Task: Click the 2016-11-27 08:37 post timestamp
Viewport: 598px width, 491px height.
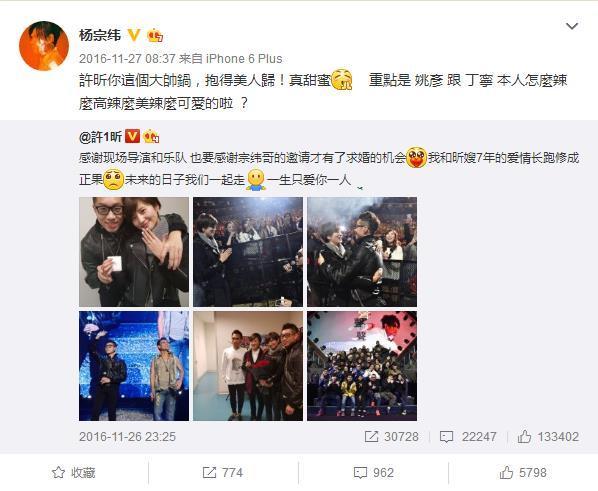Action: coord(127,59)
